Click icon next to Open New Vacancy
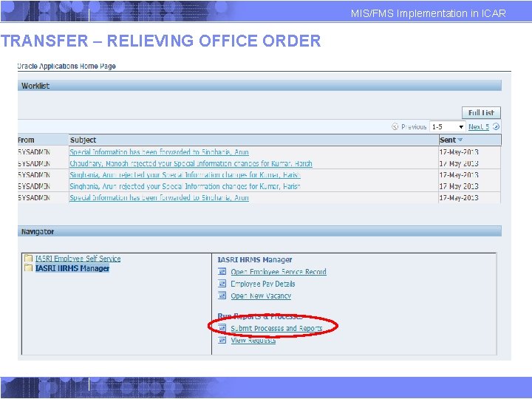This screenshot has height=399, width=532. pos(222,296)
